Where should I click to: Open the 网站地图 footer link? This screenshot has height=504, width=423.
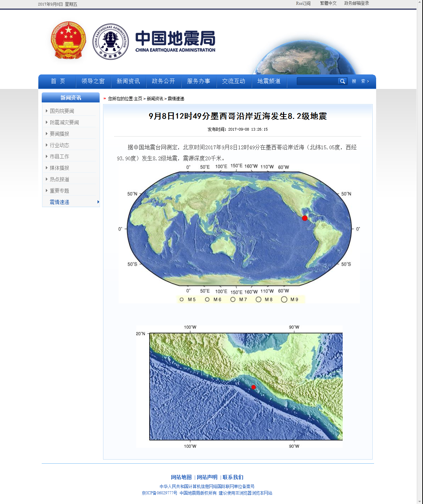pos(181,477)
